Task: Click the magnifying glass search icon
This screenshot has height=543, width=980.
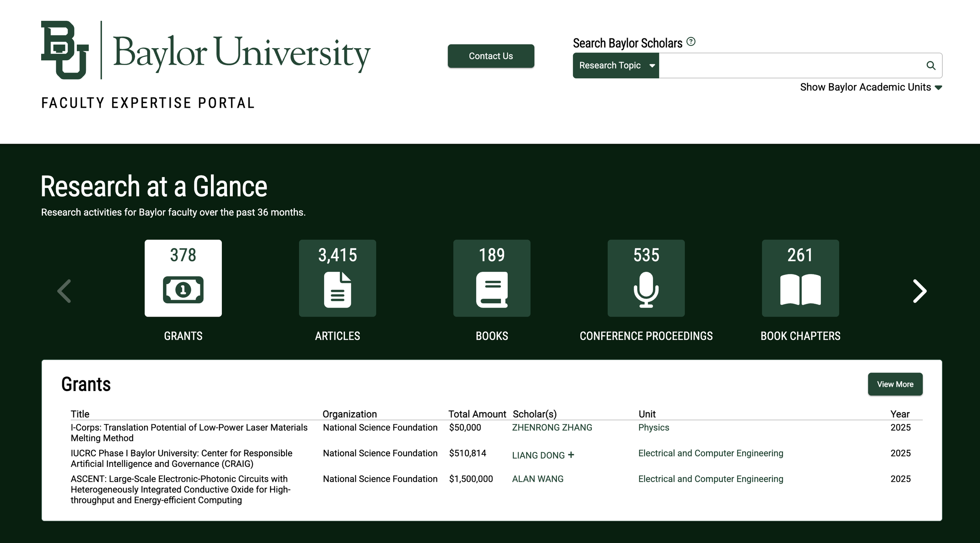Action: coord(931,65)
